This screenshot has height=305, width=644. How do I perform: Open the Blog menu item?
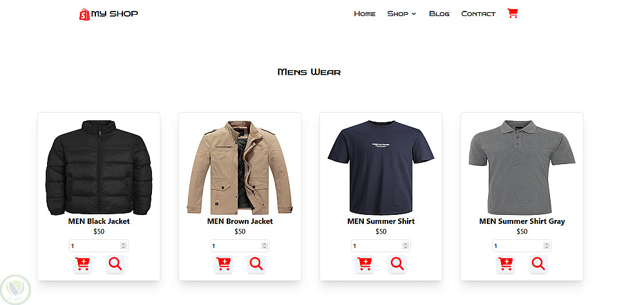point(439,14)
